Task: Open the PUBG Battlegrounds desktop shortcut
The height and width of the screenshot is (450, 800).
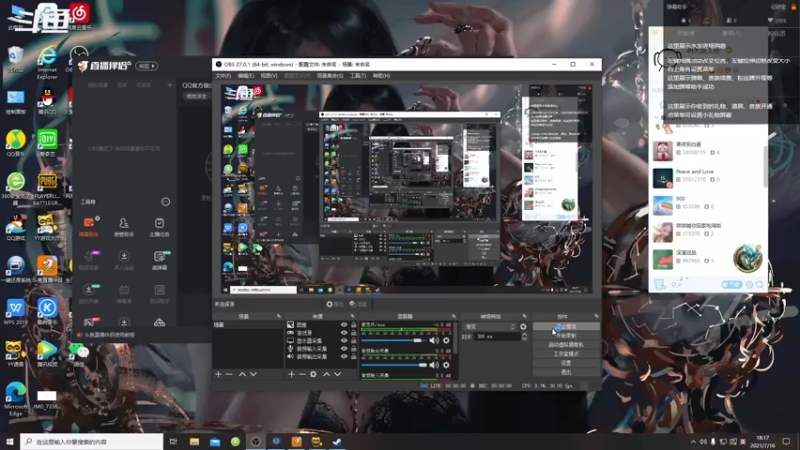Action: pos(47,189)
